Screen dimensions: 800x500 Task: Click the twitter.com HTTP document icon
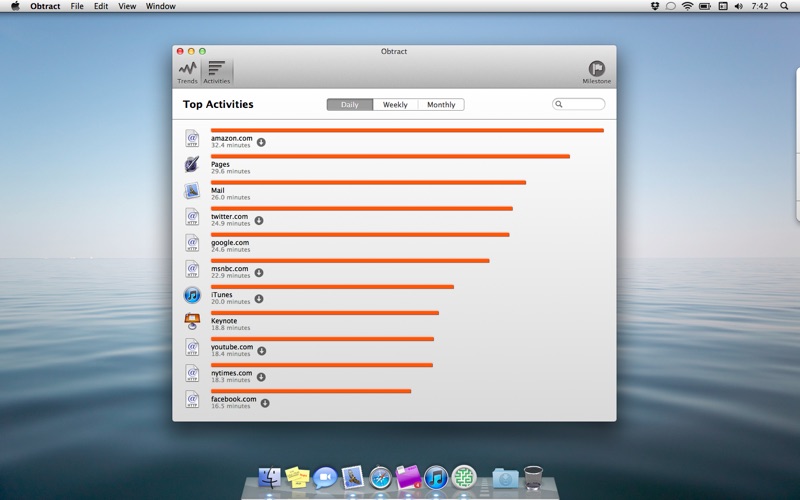(192, 216)
